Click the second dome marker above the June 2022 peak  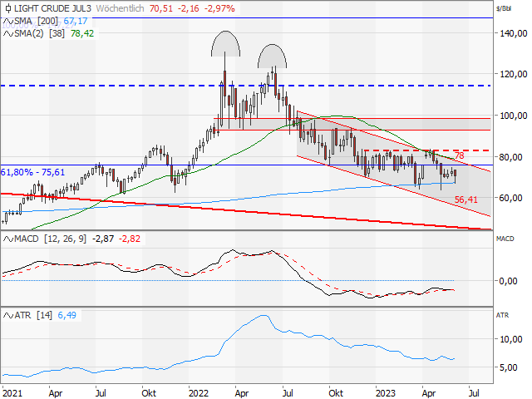click(272, 56)
